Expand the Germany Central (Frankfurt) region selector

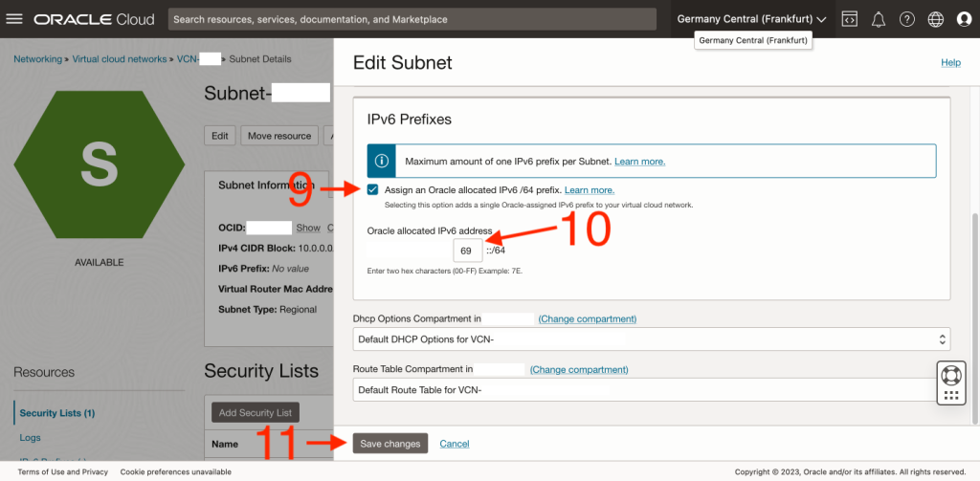(x=751, y=19)
